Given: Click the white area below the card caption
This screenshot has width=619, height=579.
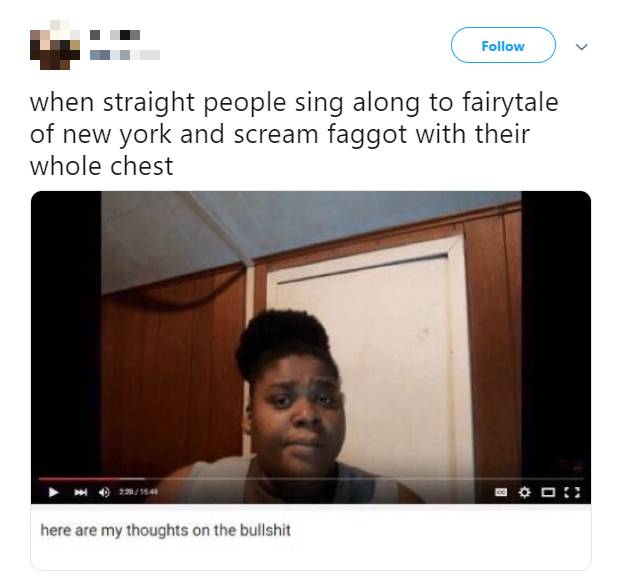Looking at the screenshot, I should pos(311,555).
